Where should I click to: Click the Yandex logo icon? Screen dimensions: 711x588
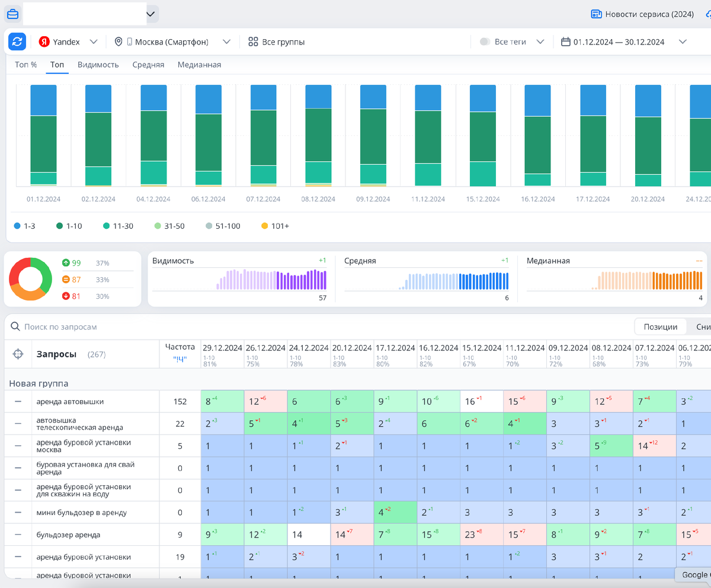tap(44, 41)
